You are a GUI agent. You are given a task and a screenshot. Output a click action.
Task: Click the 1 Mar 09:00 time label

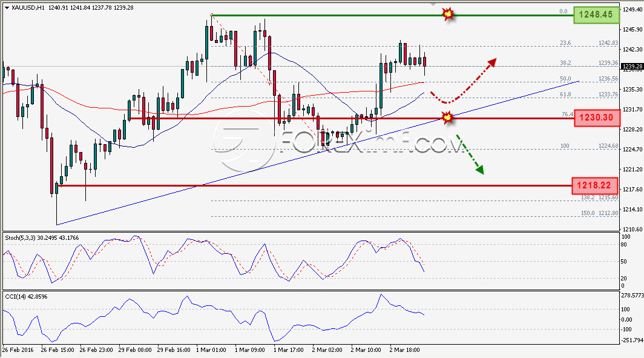[250, 350]
